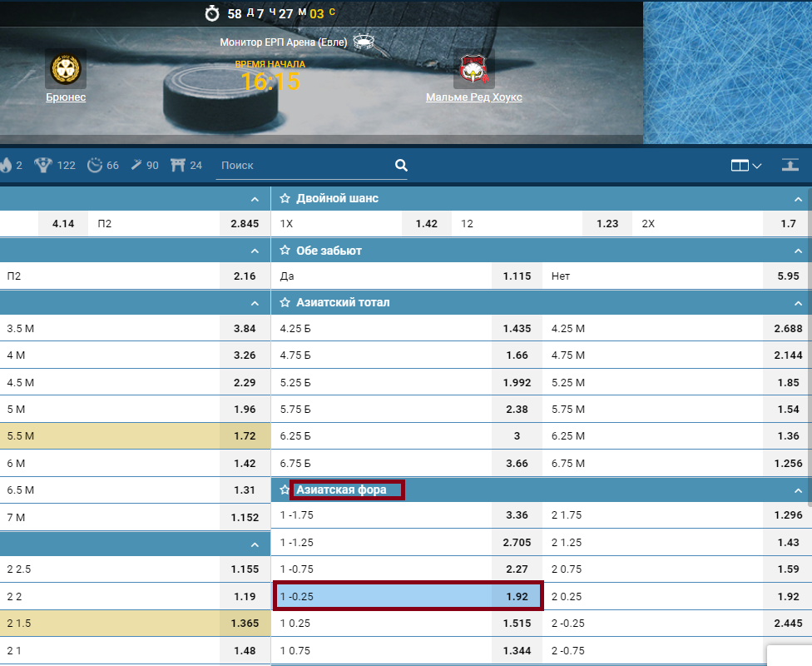The image size is (812, 666).
Task: Collapse the Обе забьют section
Action: 798,251
